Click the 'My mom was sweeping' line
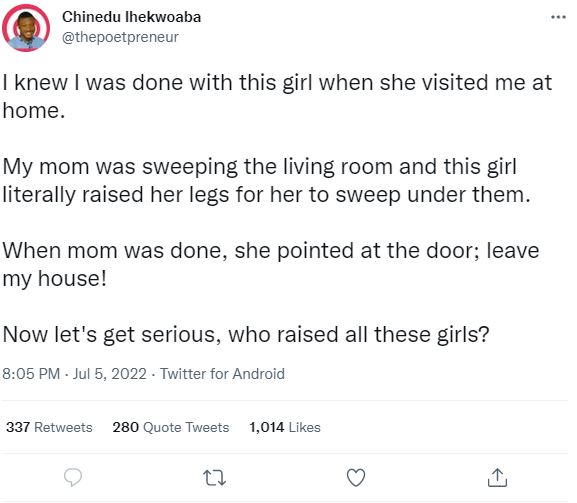Image resolution: width=577 pixels, height=503 pixels. [x=260, y=166]
